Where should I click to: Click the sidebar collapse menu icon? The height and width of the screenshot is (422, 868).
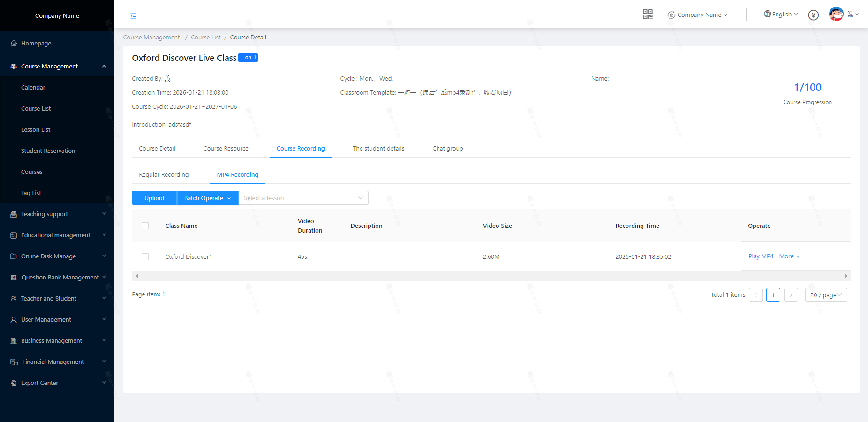pos(134,16)
